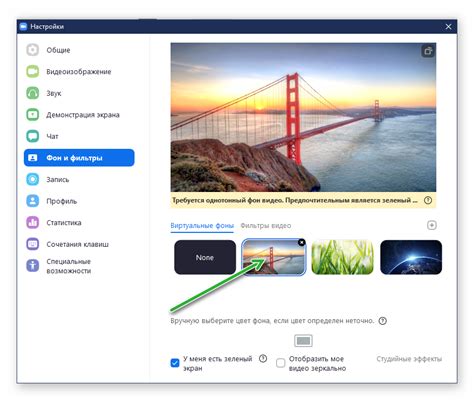Show help icon on the green background warning

(428, 200)
